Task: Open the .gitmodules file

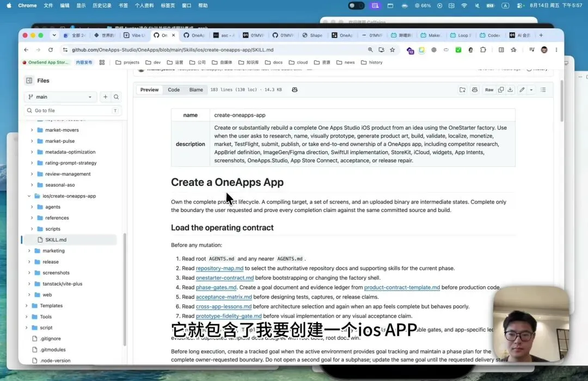Action: (52, 349)
